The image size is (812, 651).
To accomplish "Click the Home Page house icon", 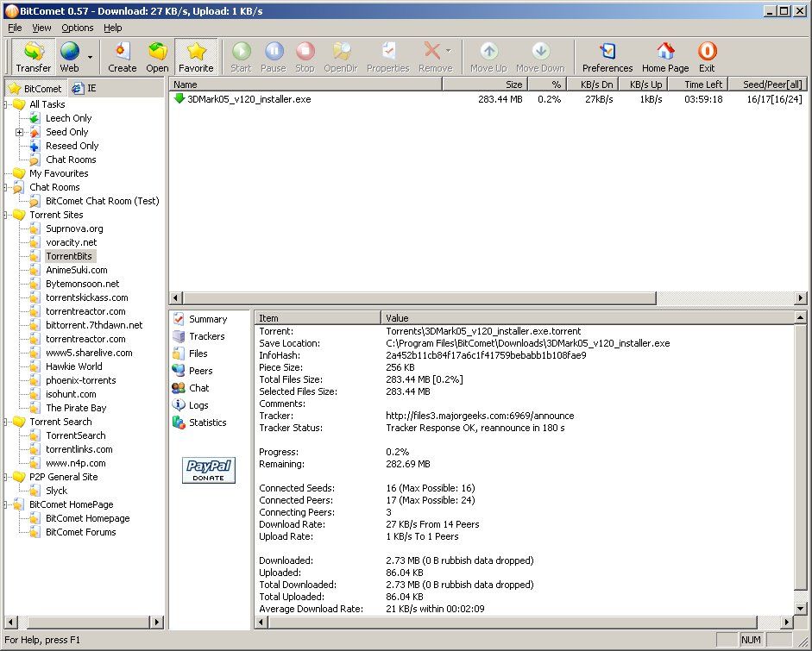I will click(x=665, y=52).
